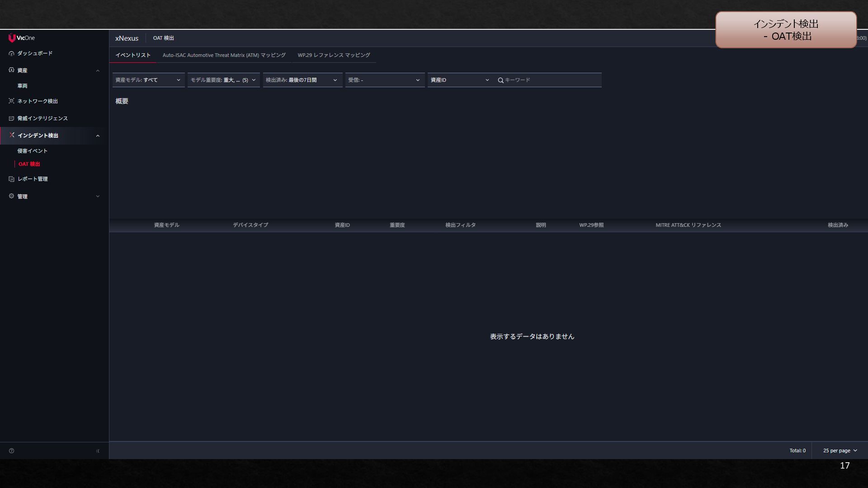Switch to the Auto-ISAC ATM Mapping (マッピング) tab
868x488 pixels.
(224, 55)
